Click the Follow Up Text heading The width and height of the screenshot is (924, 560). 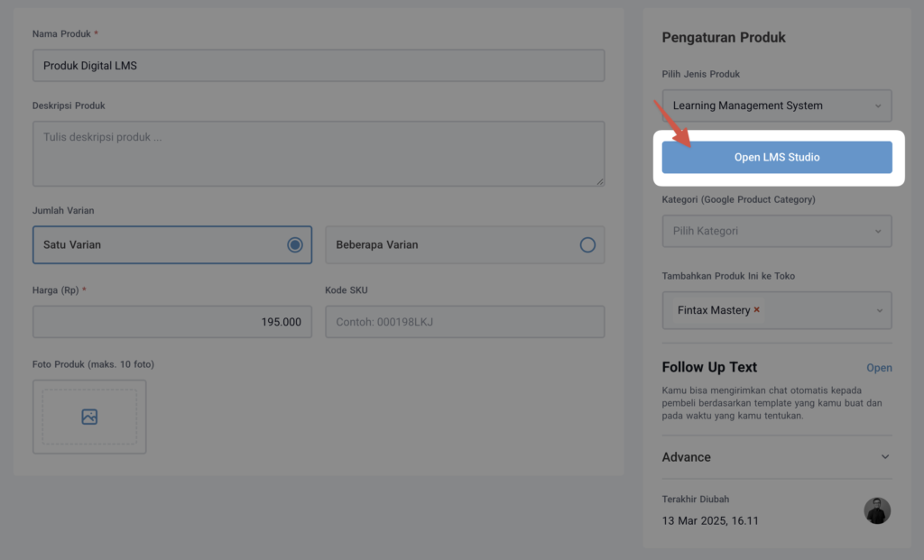coord(709,367)
